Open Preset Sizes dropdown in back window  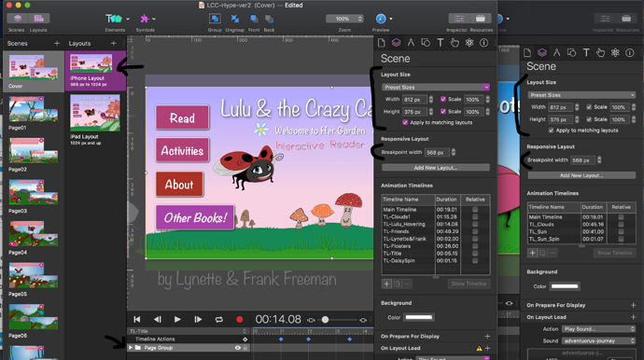click(x=581, y=95)
